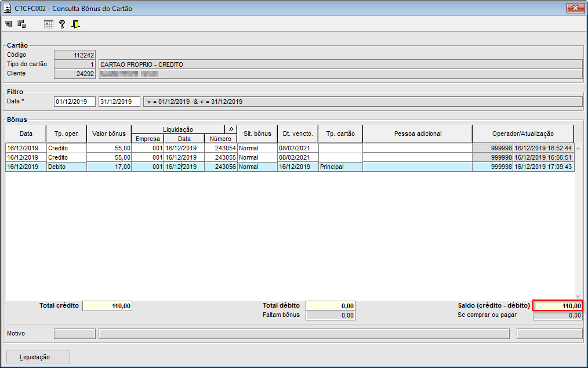
Task: Open the calendar grid toolbar icon
Action: (x=48, y=24)
